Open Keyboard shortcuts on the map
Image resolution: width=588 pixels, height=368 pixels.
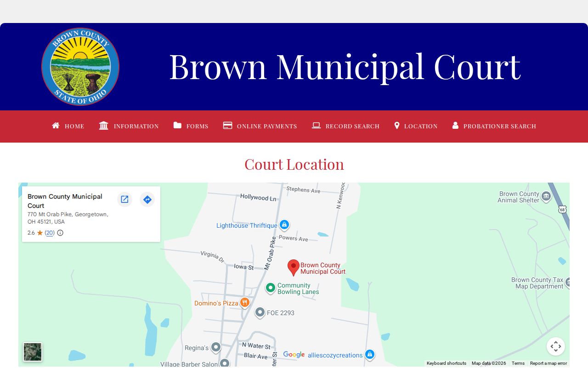(x=447, y=363)
